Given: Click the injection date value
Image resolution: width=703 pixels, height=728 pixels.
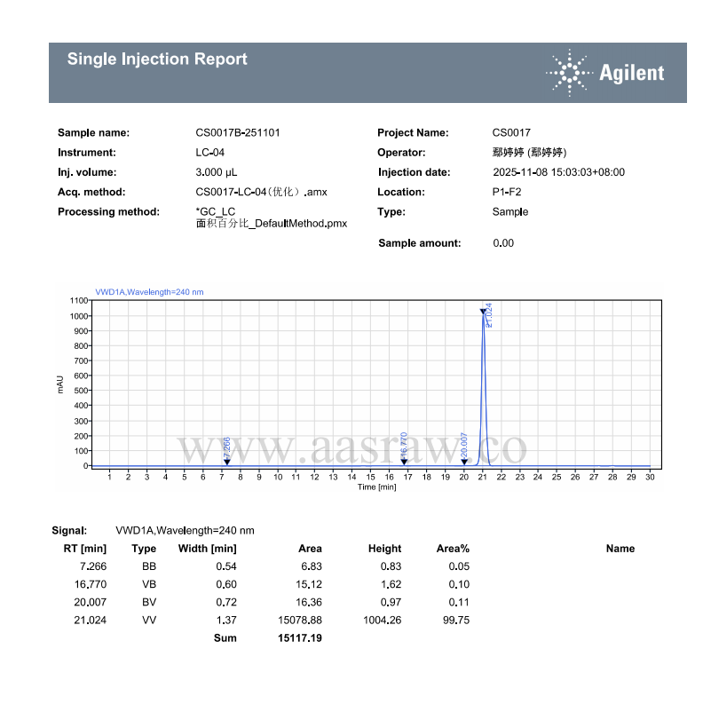Looking at the screenshot, I should (x=558, y=172).
